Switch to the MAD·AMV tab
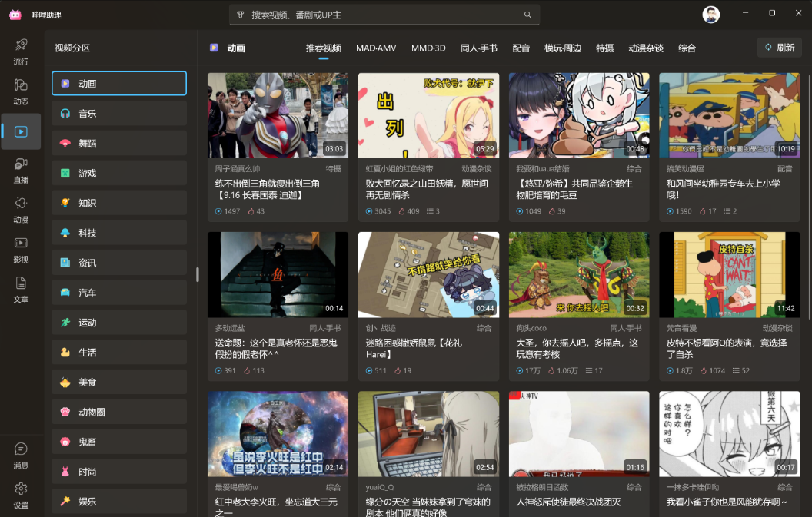The height and width of the screenshot is (517, 812). pos(376,48)
